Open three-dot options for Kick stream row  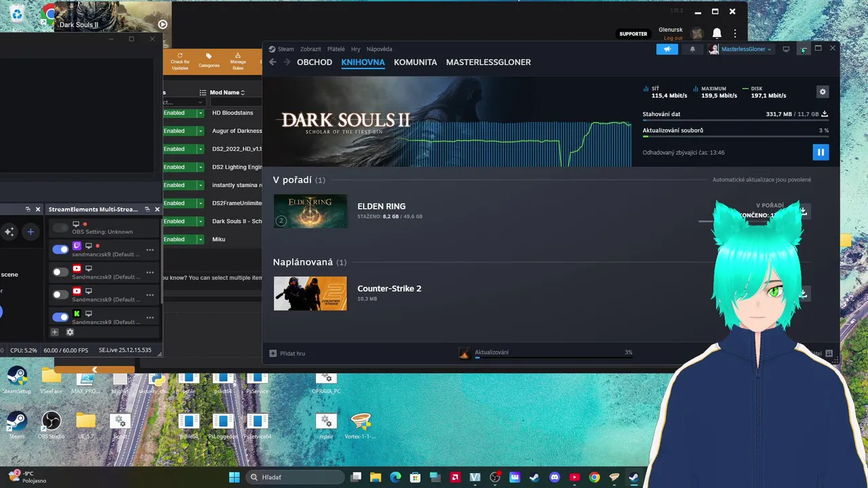[150, 317]
